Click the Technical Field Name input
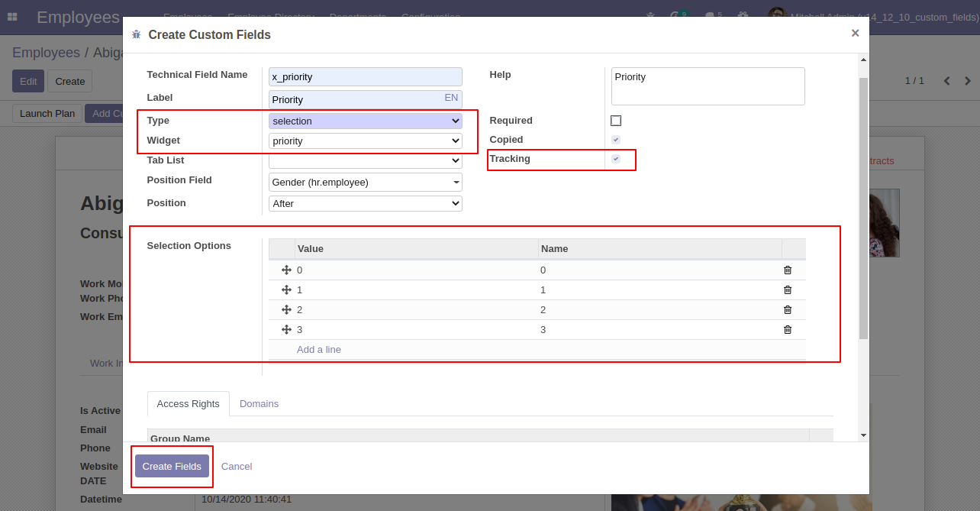Image resolution: width=980 pixels, height=511 pixels. [365, 77]
